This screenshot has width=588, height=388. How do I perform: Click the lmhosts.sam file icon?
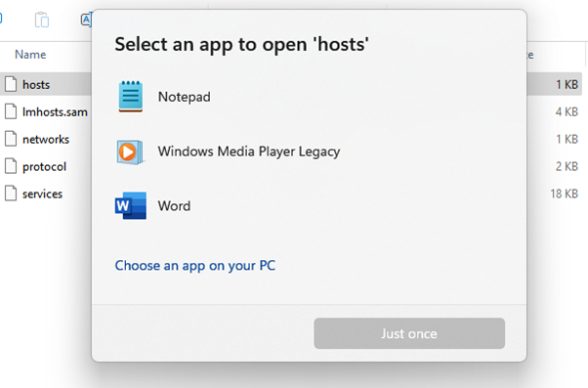pos(11,111)
